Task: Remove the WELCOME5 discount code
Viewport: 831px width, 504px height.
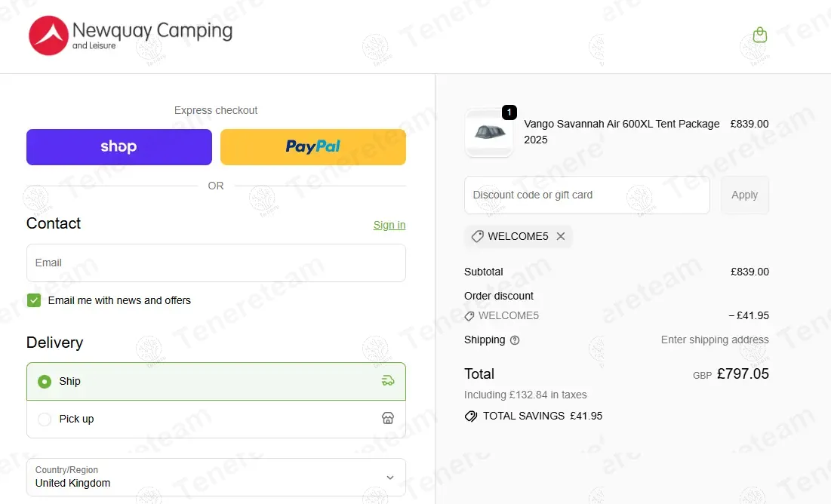Action: (561, 236)
